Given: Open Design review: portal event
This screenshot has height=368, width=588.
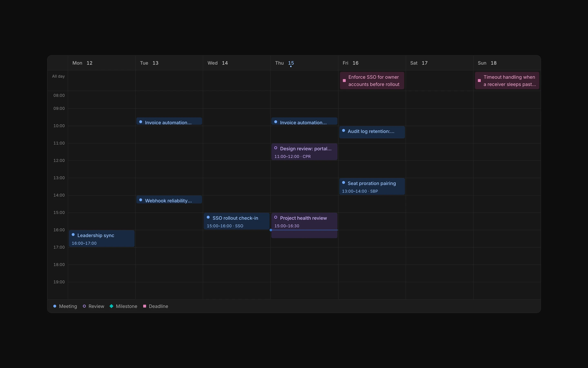Looking at the screenshot, I should point(304,152).
